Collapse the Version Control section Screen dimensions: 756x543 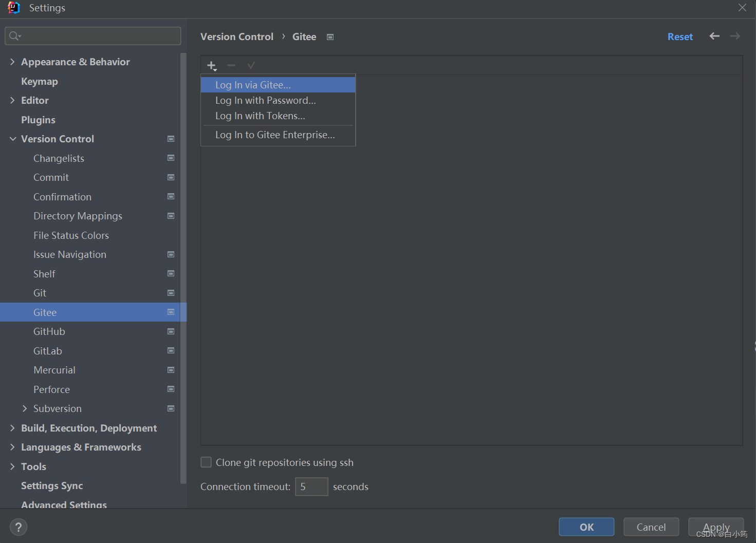[x=12, y=139]
